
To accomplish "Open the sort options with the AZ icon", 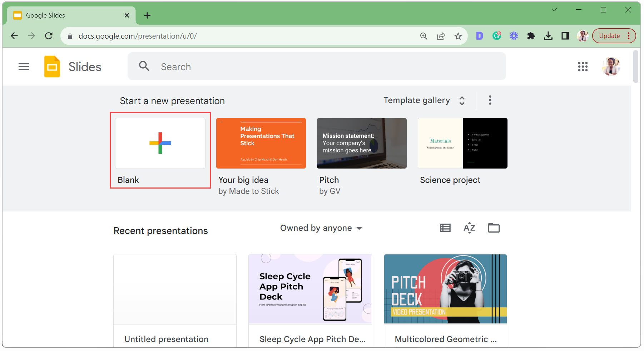I will coord(469,228).
